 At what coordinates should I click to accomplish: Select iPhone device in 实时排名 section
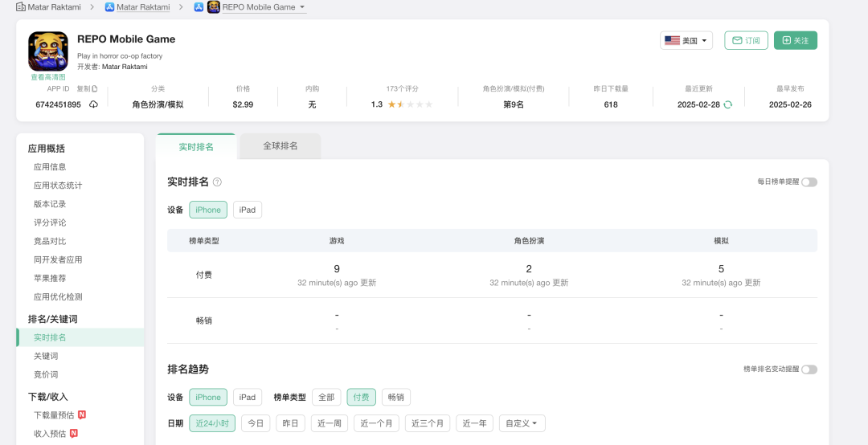tap(208, 210)
